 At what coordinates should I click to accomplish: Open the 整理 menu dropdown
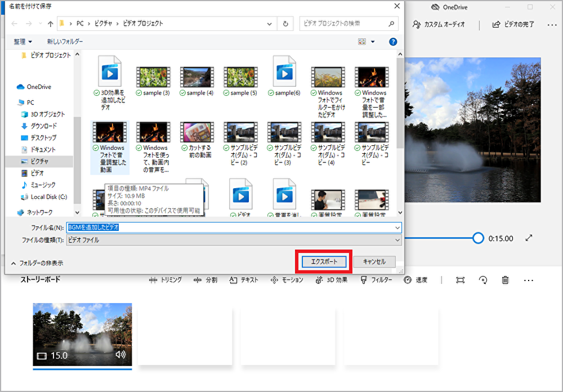(23, 41)
